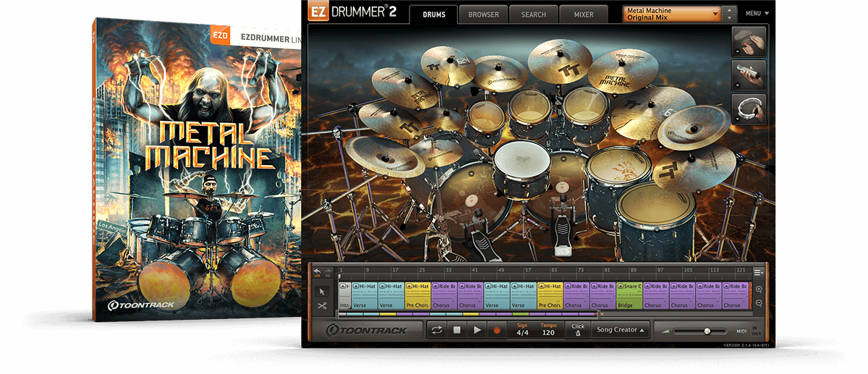Select the arrow pointer tool
The image size is (868, 374).
coord(323,292)
